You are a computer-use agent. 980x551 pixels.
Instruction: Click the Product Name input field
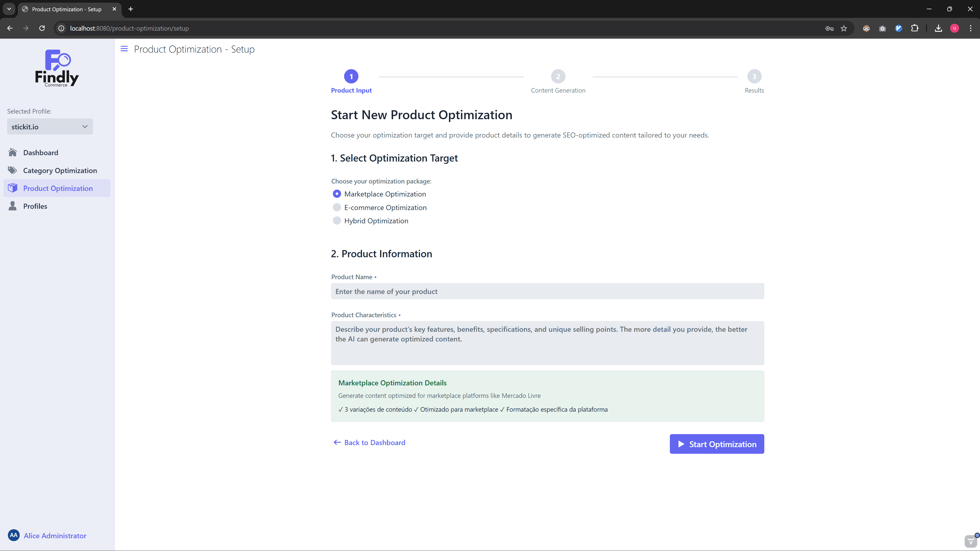tap(547, 291)
